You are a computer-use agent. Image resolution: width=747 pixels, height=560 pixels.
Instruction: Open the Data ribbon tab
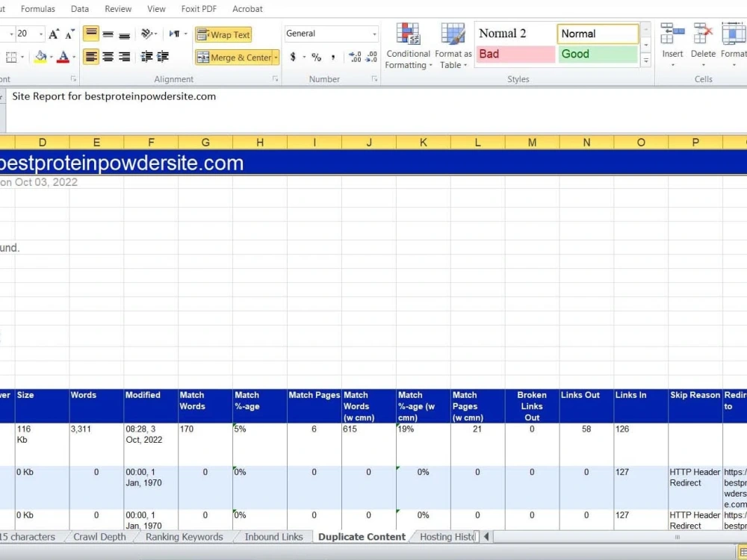(x=80, y=9)
